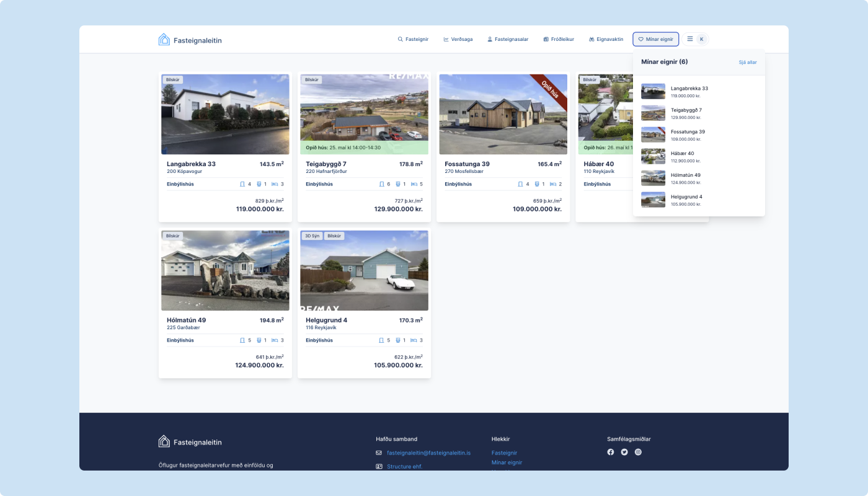The height and width of the screenshot is (496, 868).
Task: Select Helgugrund 4 in the favorites dropdown
Action: (699, 200)
